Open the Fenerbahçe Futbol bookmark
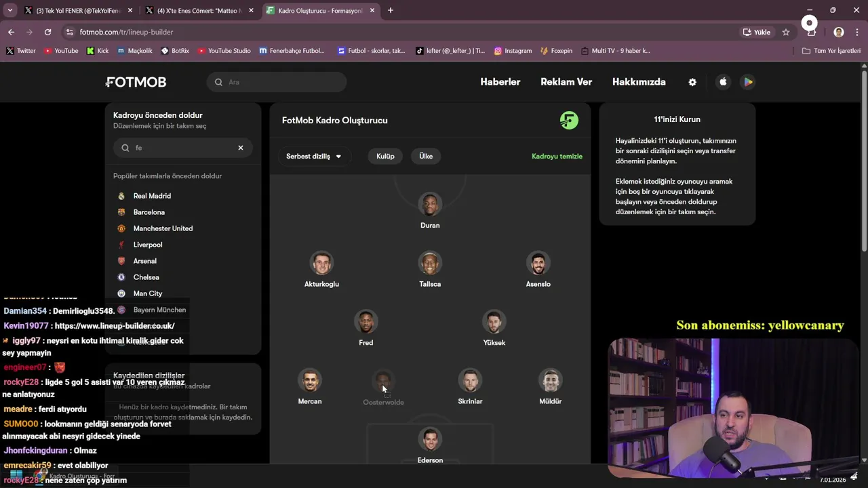868x488 pixels. click(x=292, y=51)
